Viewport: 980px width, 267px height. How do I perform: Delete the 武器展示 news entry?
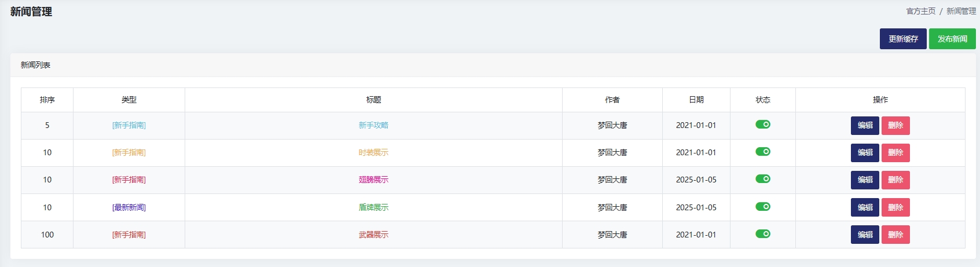point(895,235)
